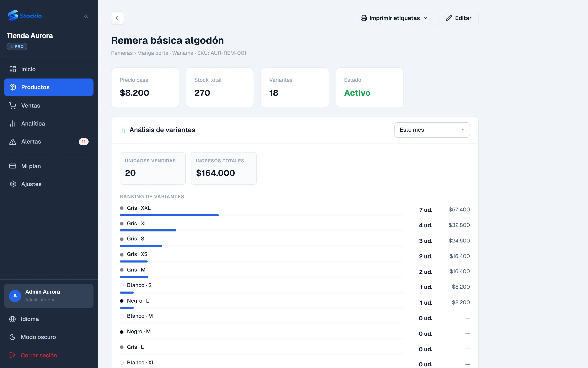Click the Gris · XS variant label
Viewport: 588px width, 368px height.
137,254
